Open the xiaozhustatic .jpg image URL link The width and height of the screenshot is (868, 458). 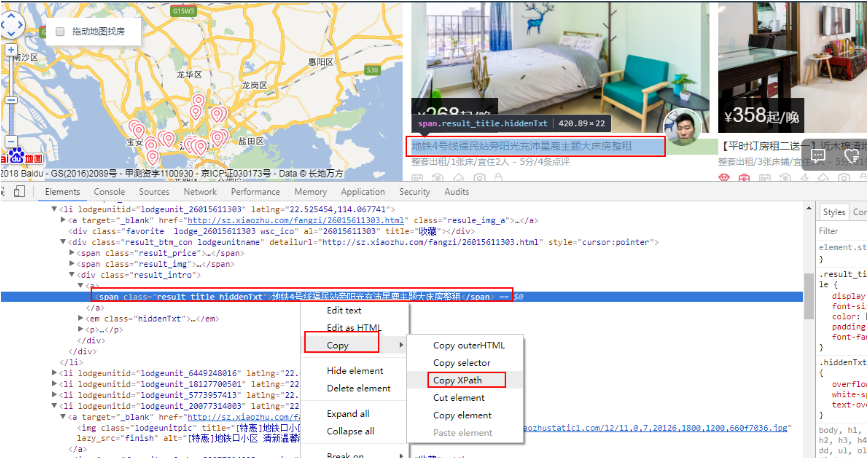coord(655,428)
